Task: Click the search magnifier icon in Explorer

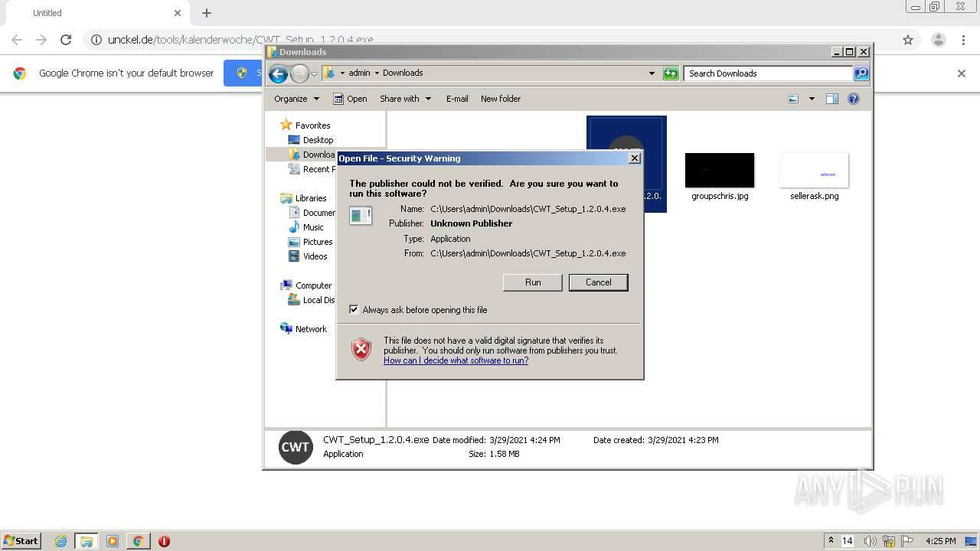Action: coord(861,73)
